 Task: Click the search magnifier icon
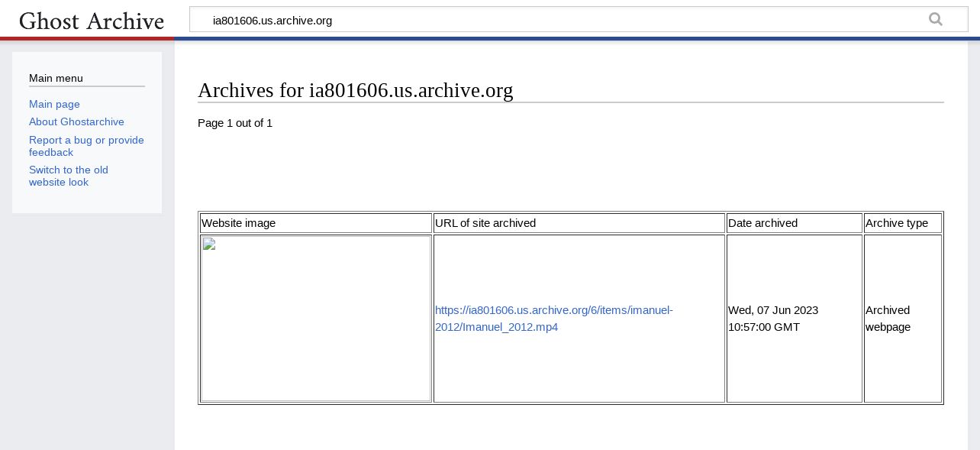click(x=936, y=20)
